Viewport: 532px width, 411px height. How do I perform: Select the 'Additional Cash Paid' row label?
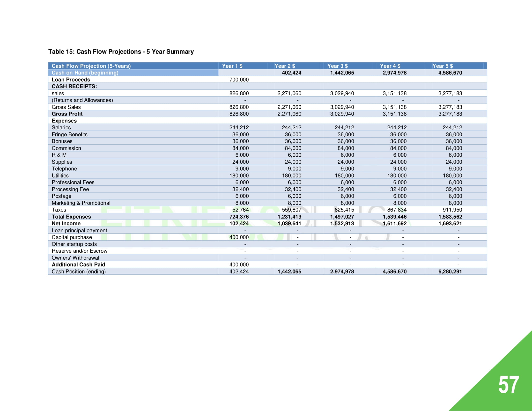78,265
